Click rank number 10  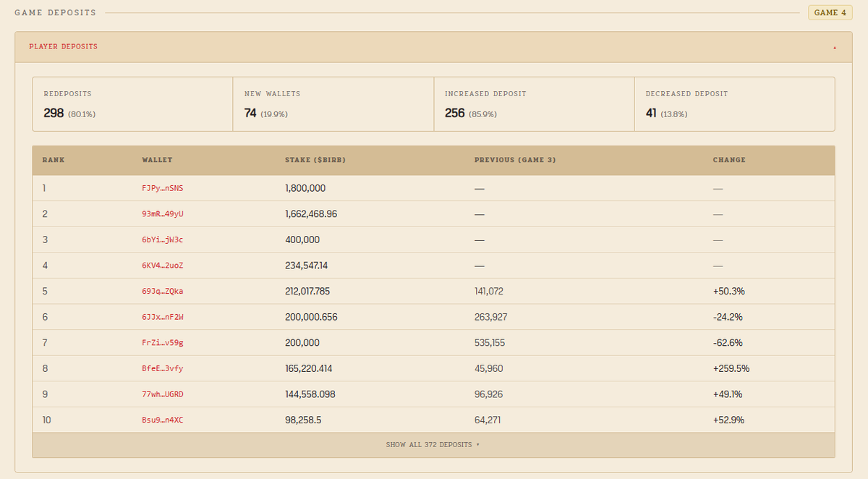pos(47,420)
